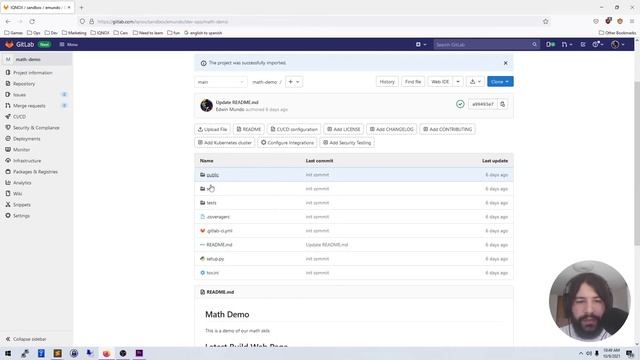Open the Web IDE button
This screenshot has width=640, height=360.
(440, 82)
